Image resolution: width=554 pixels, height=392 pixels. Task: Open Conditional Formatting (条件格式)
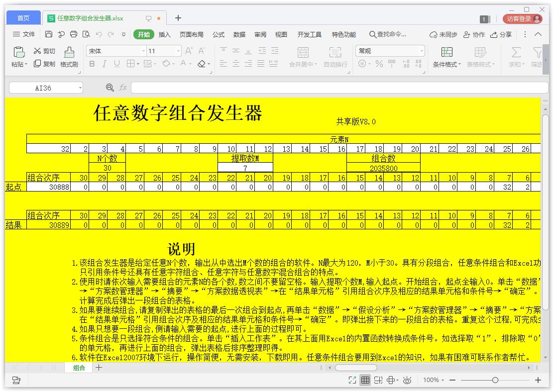[x=446, y=57]
